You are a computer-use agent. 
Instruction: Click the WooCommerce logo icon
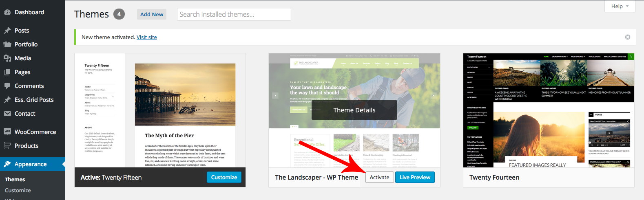[7, 132]
